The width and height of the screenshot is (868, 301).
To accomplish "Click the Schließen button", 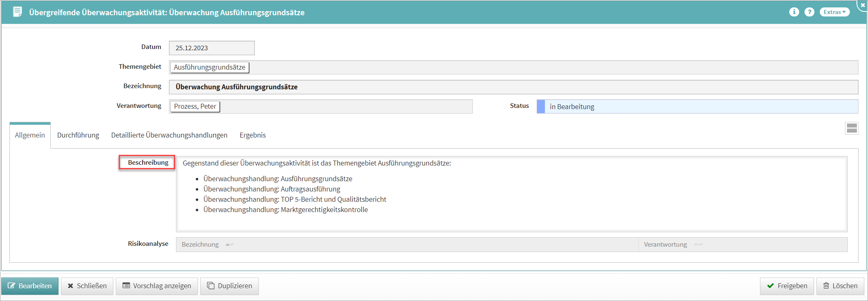I will point(87,286).
